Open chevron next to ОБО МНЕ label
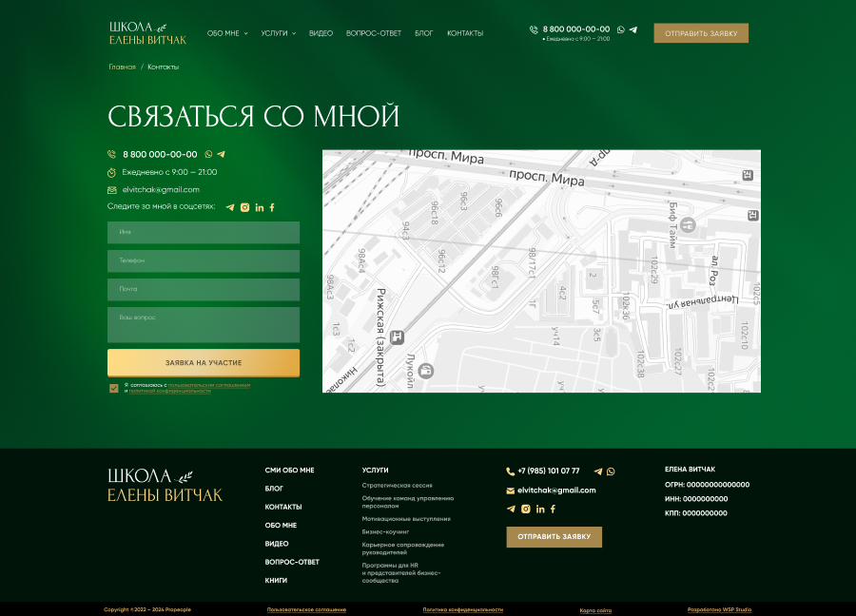 (x=246, y=32)
